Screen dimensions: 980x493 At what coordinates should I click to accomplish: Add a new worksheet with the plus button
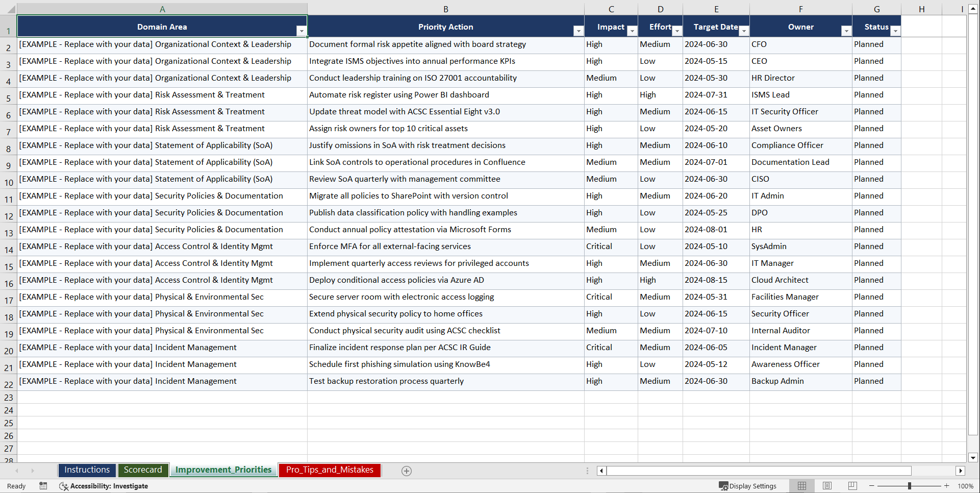pyautogui.click(x=407, y=471)
